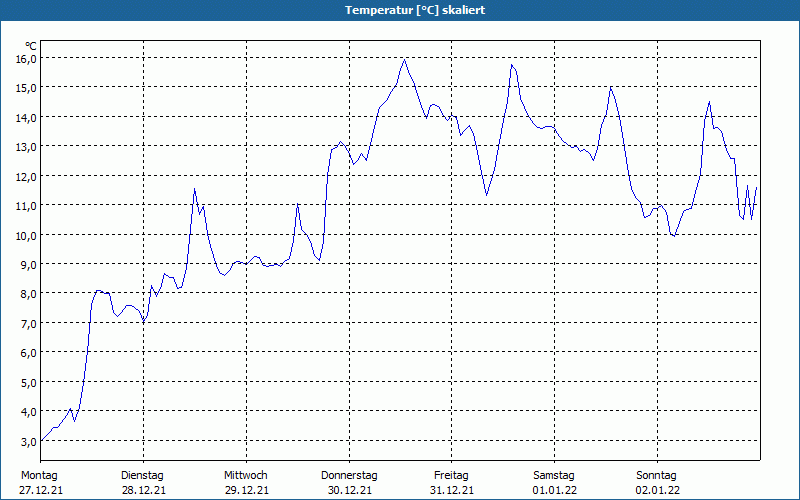
Task: Click the "10,0" y-axis value
Action: tap(26, 235)
